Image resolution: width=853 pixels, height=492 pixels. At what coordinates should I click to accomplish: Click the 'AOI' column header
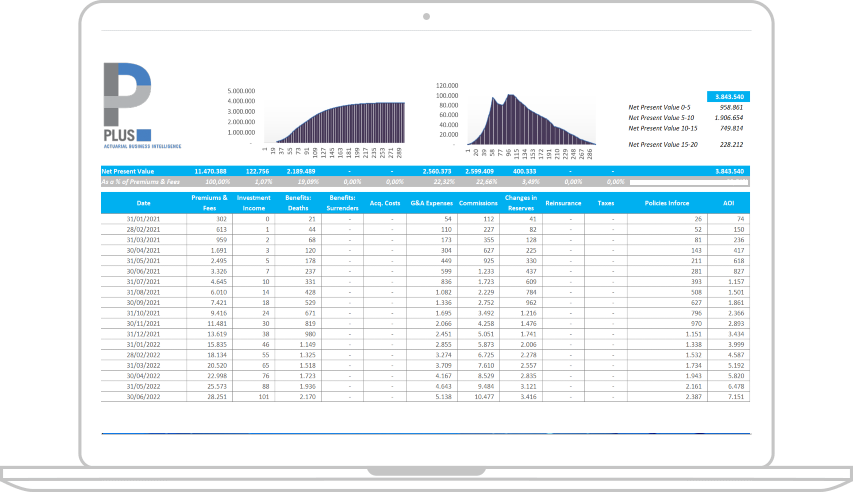[x=728, y=203]
